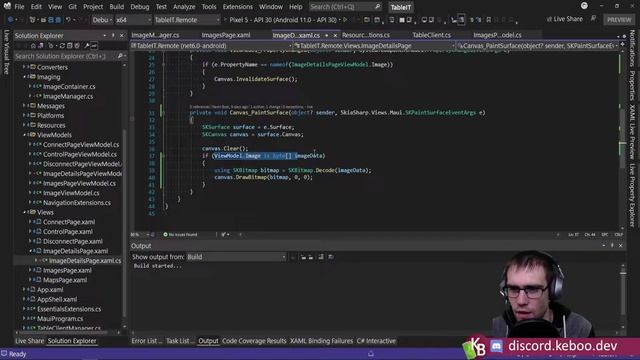
Task: Select MapsPage.xaml in Solution Explorer
Action: point(65,280)
